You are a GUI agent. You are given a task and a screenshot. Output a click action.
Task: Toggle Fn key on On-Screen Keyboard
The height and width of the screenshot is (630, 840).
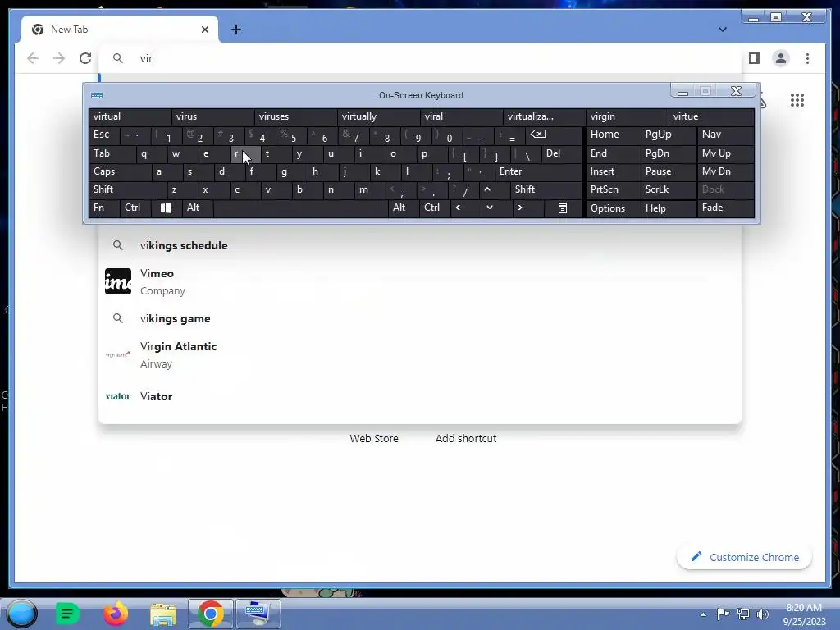(x=104, y=208)
